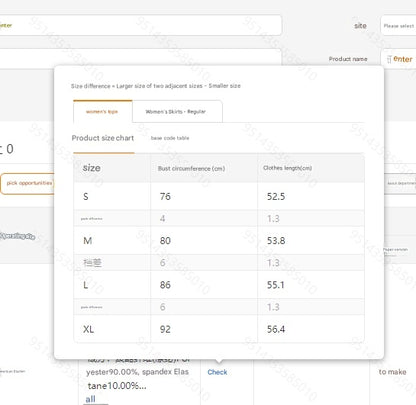Click the partially hidden button at the right edge
This screenshot has height=405, width=416.
coord(400,183)
